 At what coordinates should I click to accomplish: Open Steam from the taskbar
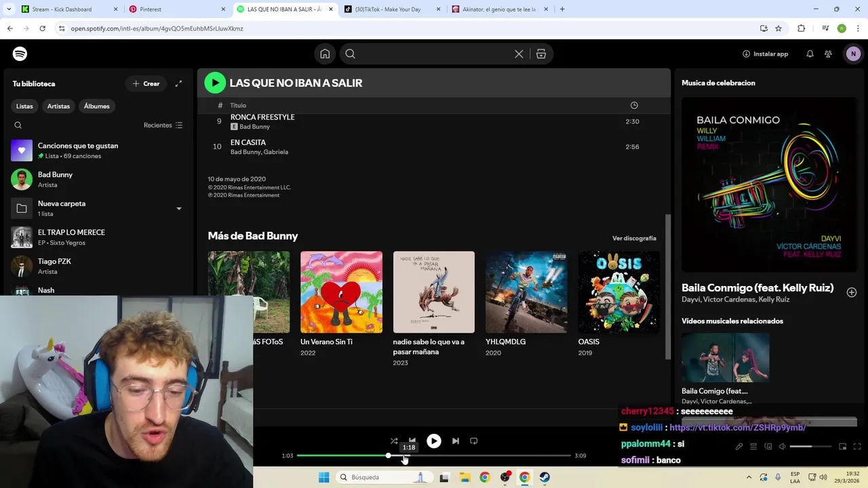(545, 477)
